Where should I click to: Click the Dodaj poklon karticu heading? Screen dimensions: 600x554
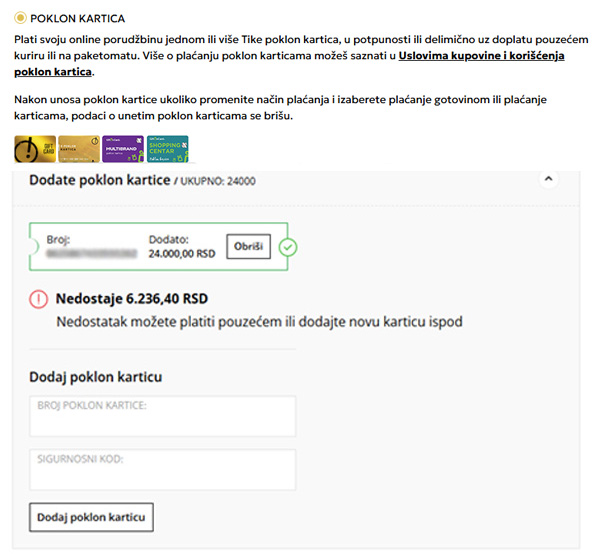tap(96, 377)
